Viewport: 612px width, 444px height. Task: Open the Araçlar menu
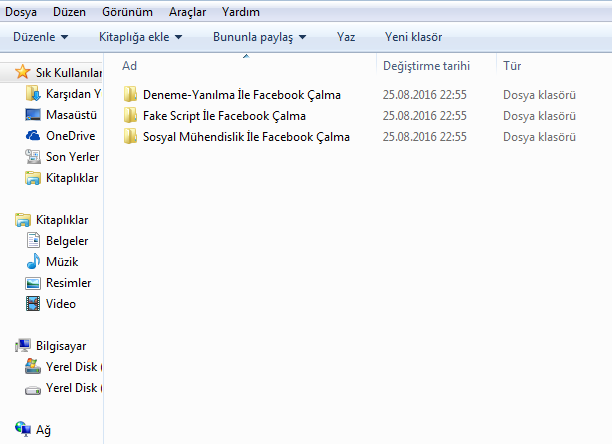pyautogui.click(x=187, y=12)
